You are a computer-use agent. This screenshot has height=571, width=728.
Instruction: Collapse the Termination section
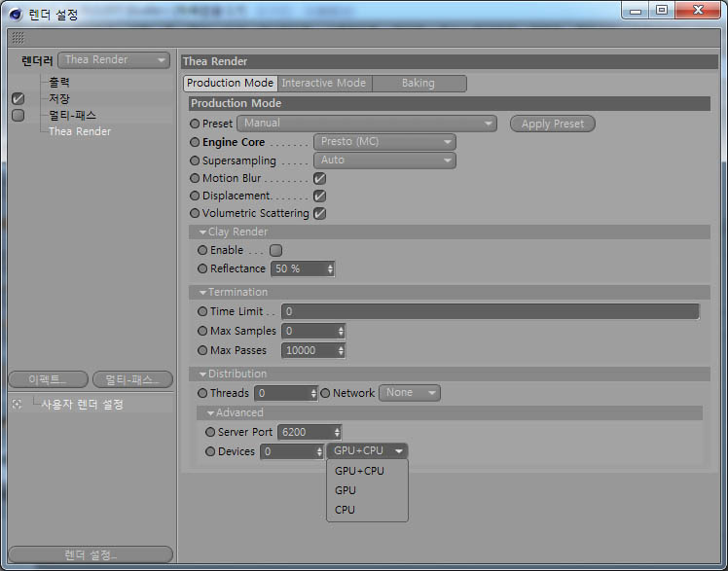pyautogui.click(x=202, y=292)
